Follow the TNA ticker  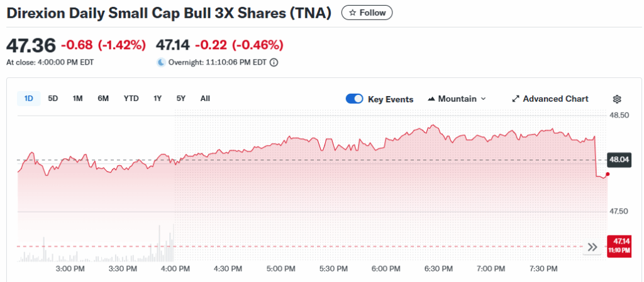367,13
